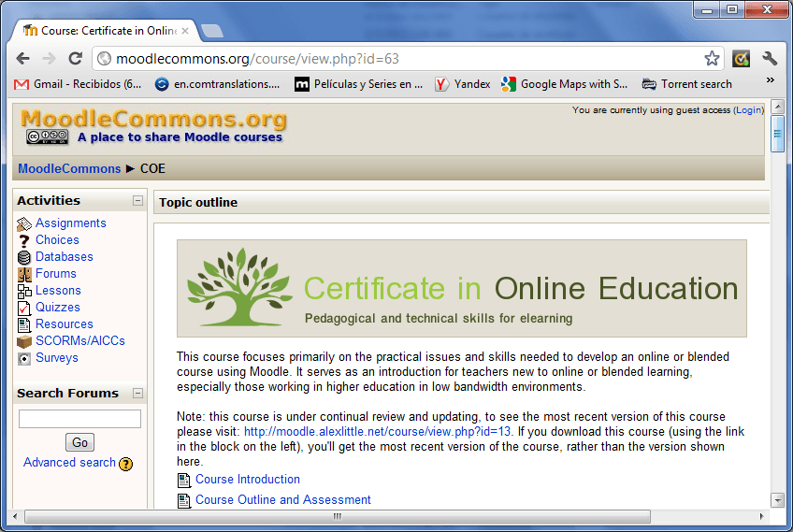Click the vertical scrollbar thumb
Viewport: 793px width, 532px height.
tap(777, 133)
